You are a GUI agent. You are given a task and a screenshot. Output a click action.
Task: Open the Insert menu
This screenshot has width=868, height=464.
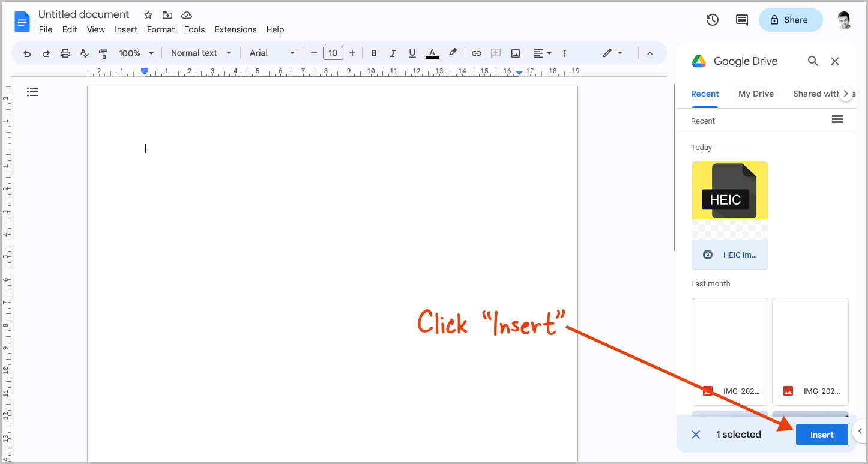point(126,29)
